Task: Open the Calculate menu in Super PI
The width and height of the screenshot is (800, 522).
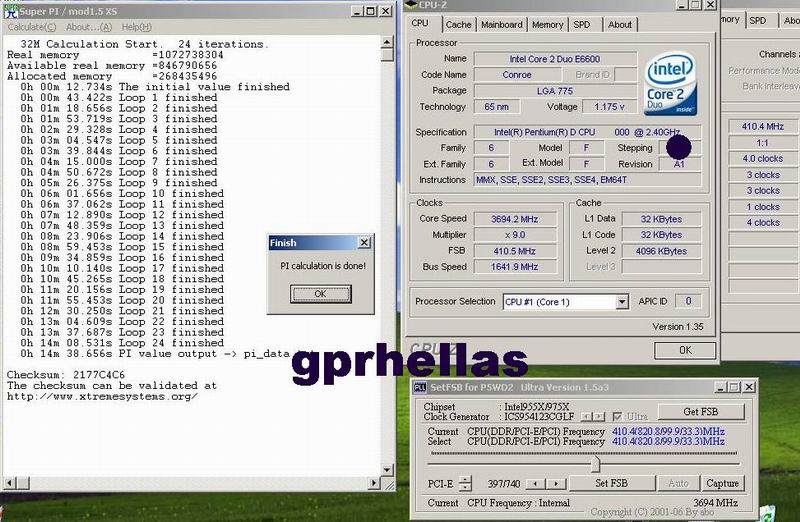Action: pyautogui.click(x=32, y=27)
